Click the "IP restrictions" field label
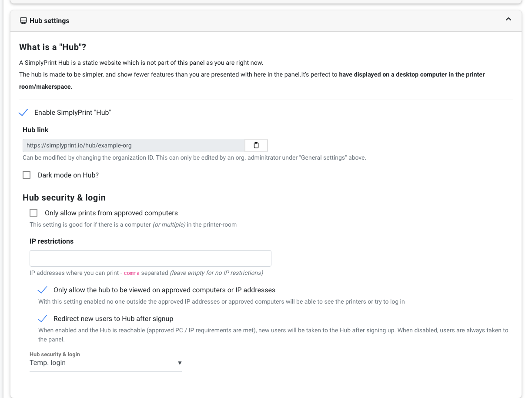The height and width of the screenshot is (398, 532). (x=51, y=241)
